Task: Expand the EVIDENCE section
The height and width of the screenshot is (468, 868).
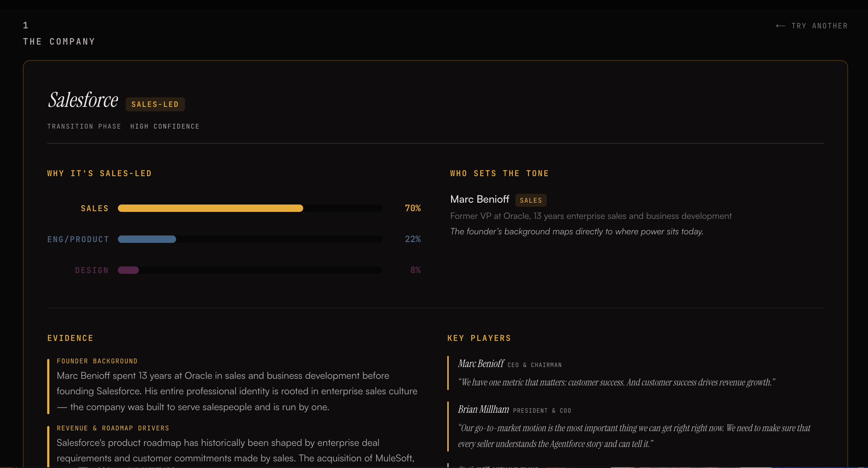Action: (x=70, y=338)
